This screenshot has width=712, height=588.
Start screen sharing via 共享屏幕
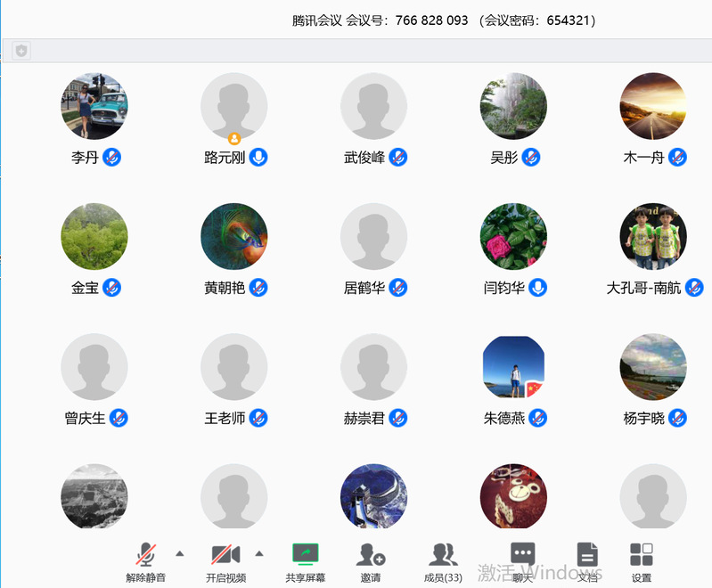click(x=305, y=555)
